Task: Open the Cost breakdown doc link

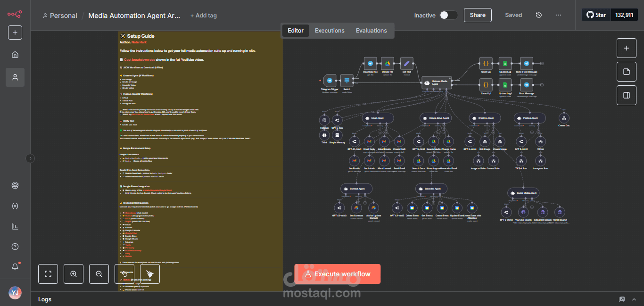Action: (x=140, y=60)
